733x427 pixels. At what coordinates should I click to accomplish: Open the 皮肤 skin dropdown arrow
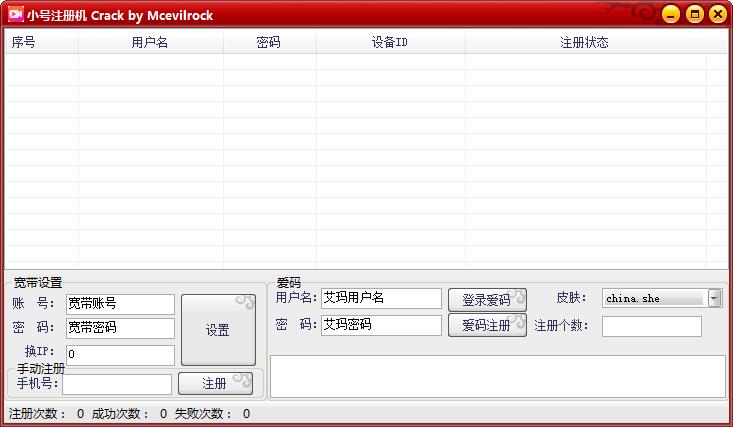714,298
